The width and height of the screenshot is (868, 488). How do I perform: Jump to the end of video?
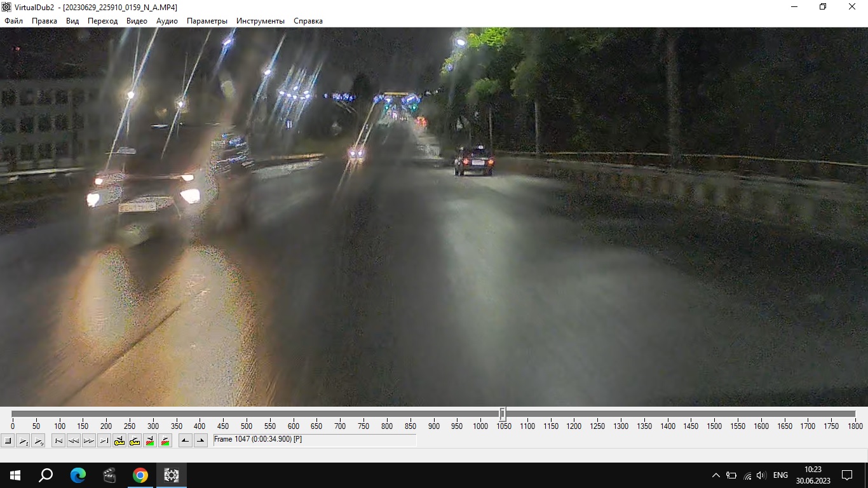click(x=104, y=440)
